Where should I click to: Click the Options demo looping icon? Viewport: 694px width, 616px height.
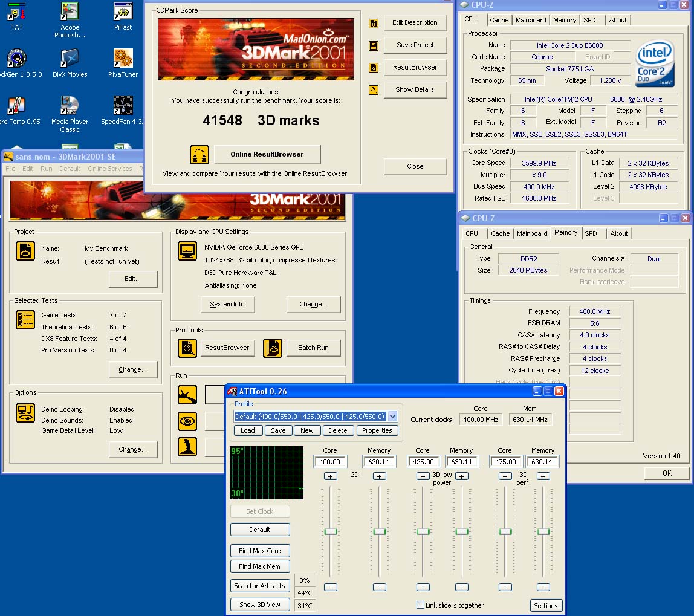(25, 412)
